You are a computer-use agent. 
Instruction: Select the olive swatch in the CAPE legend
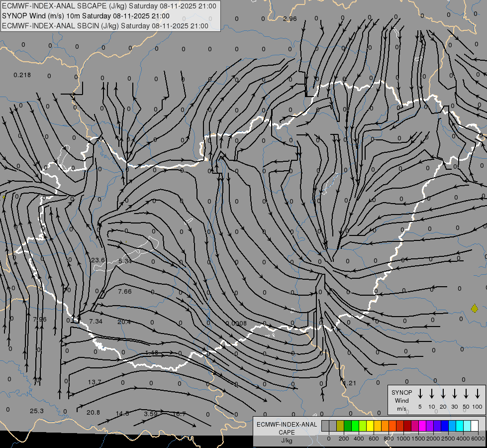pos(340,426)
